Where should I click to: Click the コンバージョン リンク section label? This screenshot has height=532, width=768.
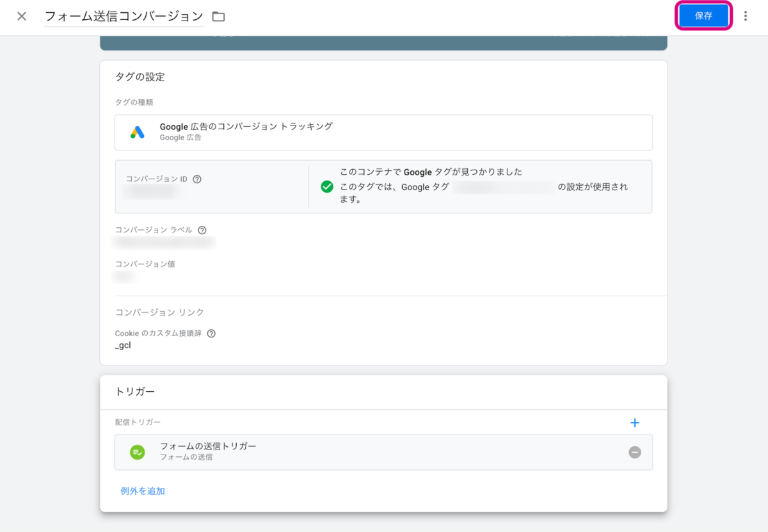(159, 312)
